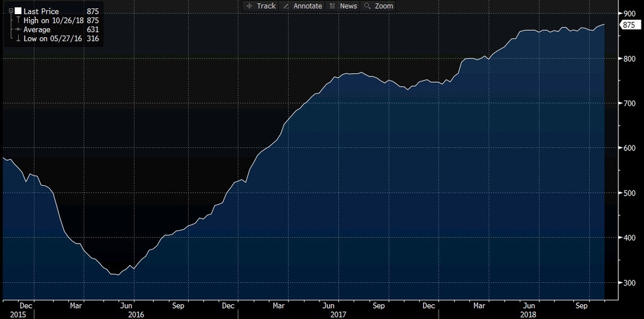
Task: Click the 700 y-axis label
Action: pyautogui.click(x=630, y=104)
